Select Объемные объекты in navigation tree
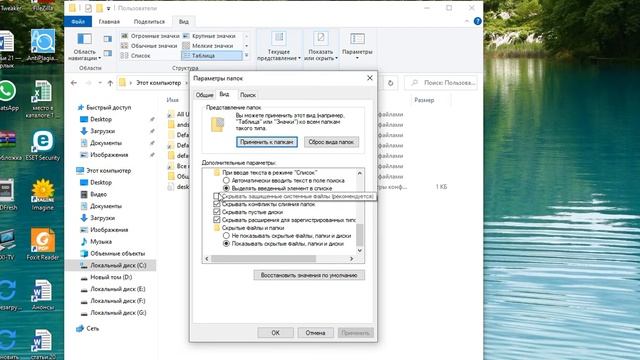 click(x=117, y=253)
